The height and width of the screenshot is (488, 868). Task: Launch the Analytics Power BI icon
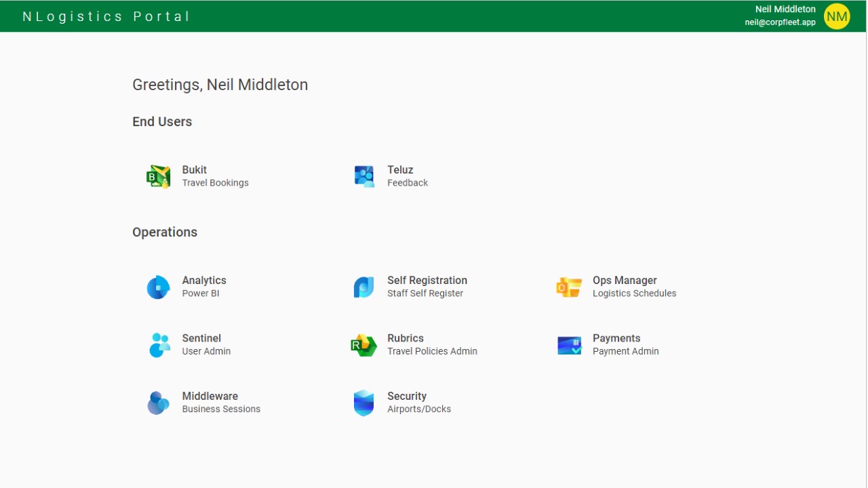(159, 287)
